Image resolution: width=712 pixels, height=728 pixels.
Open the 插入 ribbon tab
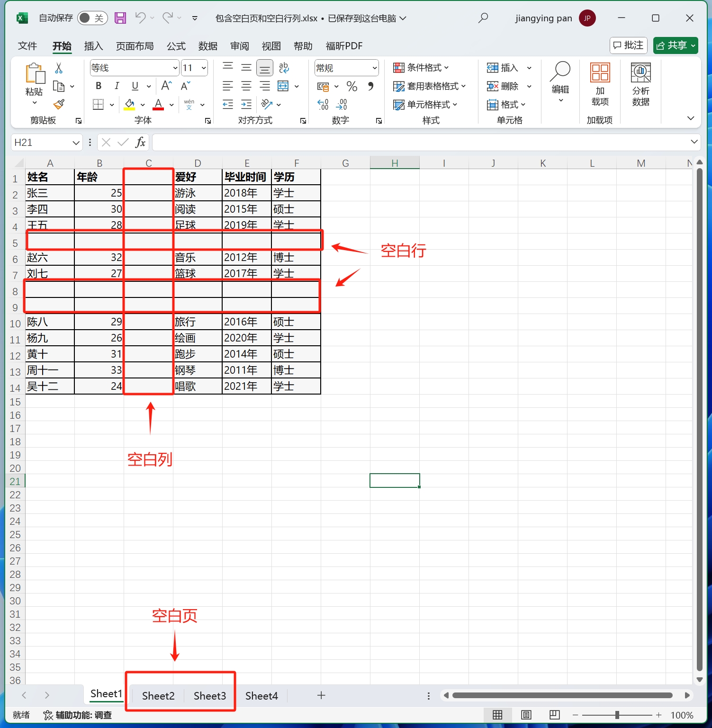[93, 46]
